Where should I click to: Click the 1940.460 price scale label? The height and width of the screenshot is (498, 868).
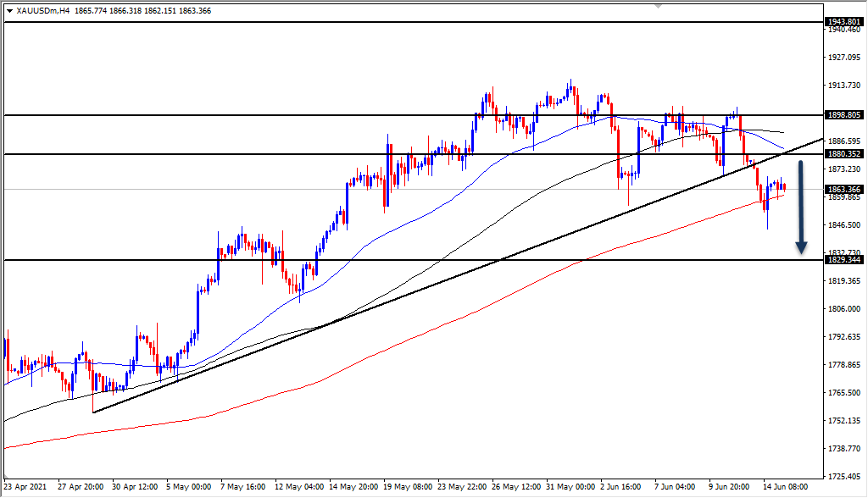point(844,30)
